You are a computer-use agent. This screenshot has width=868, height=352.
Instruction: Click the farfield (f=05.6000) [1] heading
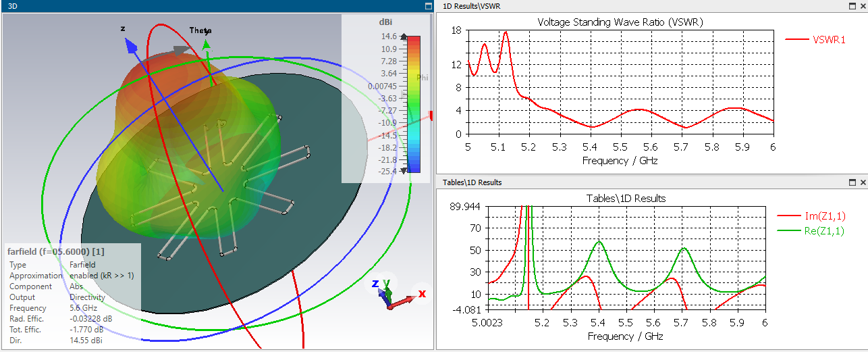[56, 251]
